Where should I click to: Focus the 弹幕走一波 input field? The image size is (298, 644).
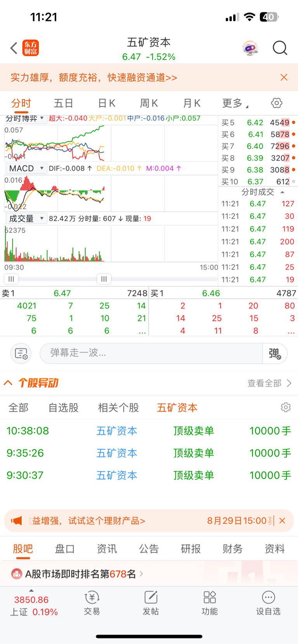[151, 353]
